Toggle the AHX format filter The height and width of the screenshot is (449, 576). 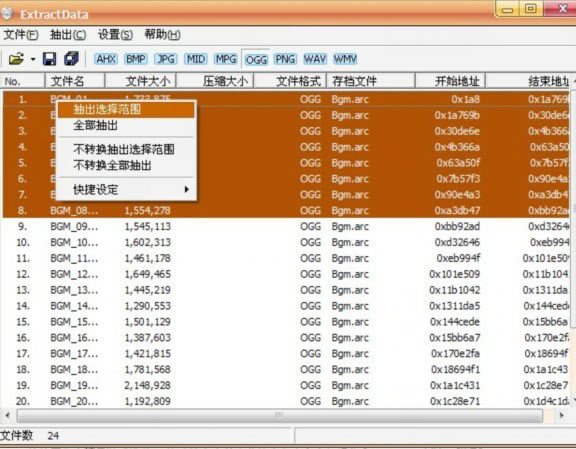click(106, 59)
